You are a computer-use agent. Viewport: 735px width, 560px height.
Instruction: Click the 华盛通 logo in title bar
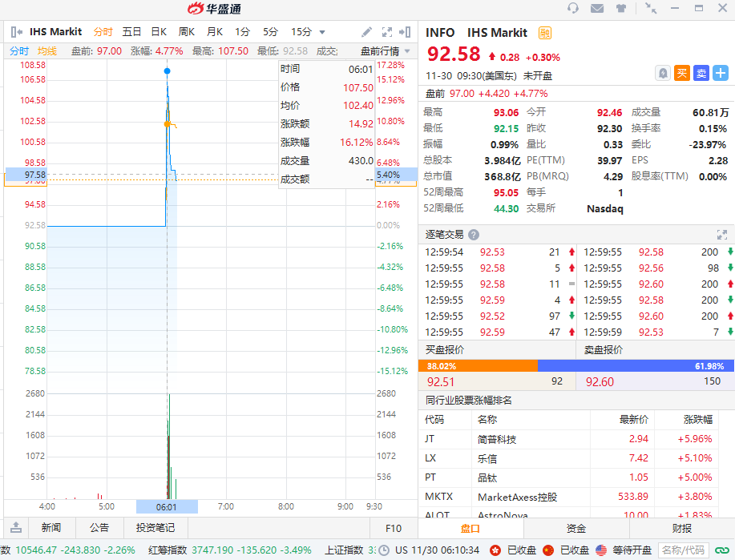(x=214, y=9)
